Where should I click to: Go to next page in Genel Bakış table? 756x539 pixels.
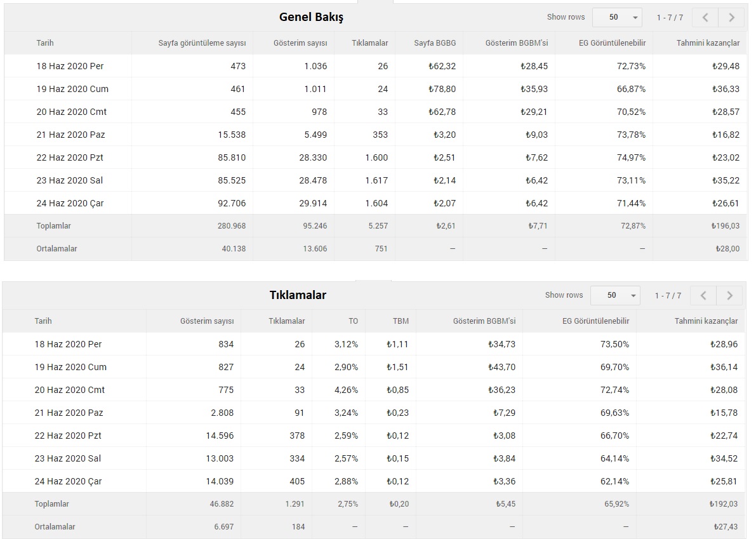(731, 18)
